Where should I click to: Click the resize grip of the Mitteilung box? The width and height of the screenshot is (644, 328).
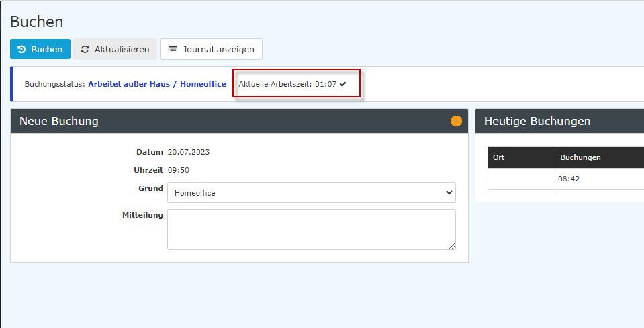[x=452, y=246]
